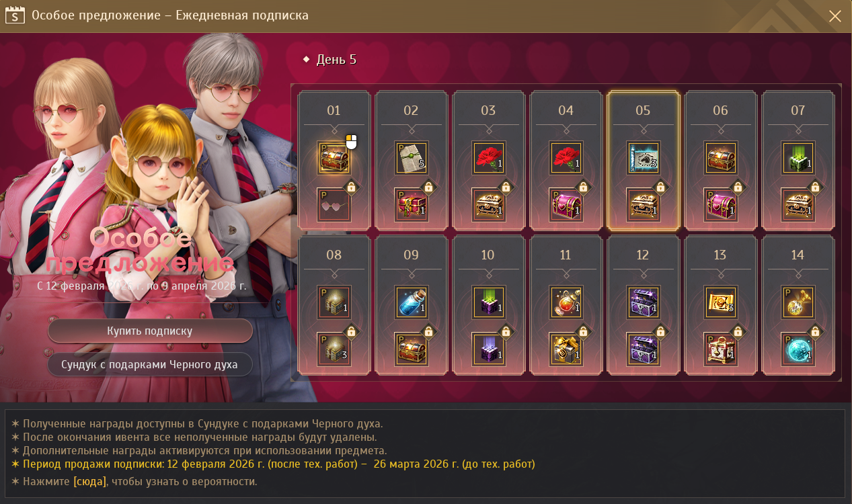The width and height of the screenshot is (852, 504).
Task: Click the Day 01 treasure chest reward icon
Action: [x=334, y=158]
